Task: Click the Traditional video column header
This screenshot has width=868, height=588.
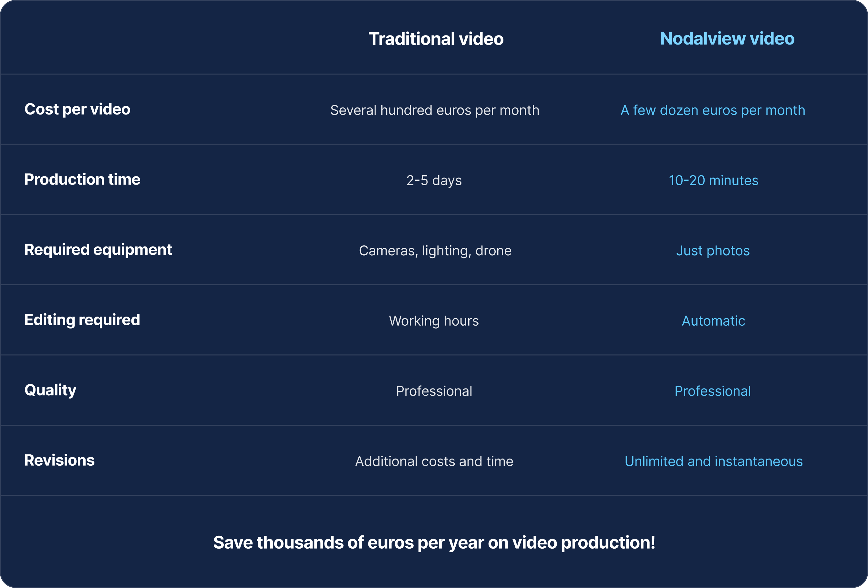Action: pyautogui.click(x=436, y=39)
